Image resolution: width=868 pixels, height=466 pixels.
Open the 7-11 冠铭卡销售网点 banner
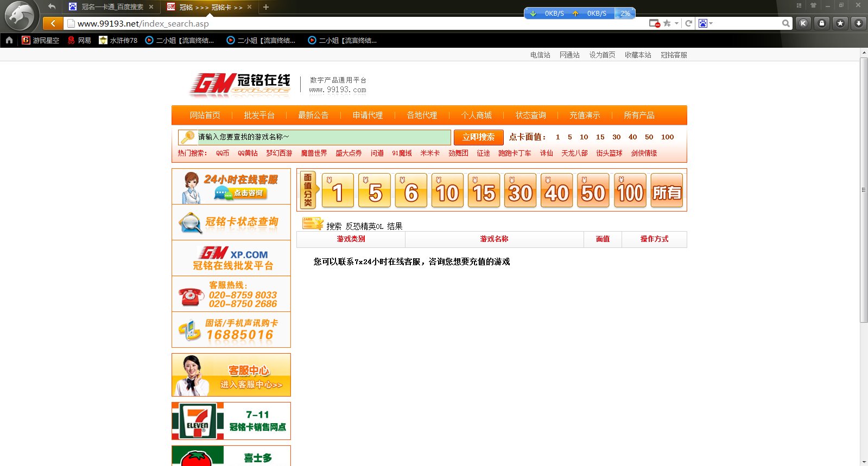pyautogui.click(x=231, y=421)
